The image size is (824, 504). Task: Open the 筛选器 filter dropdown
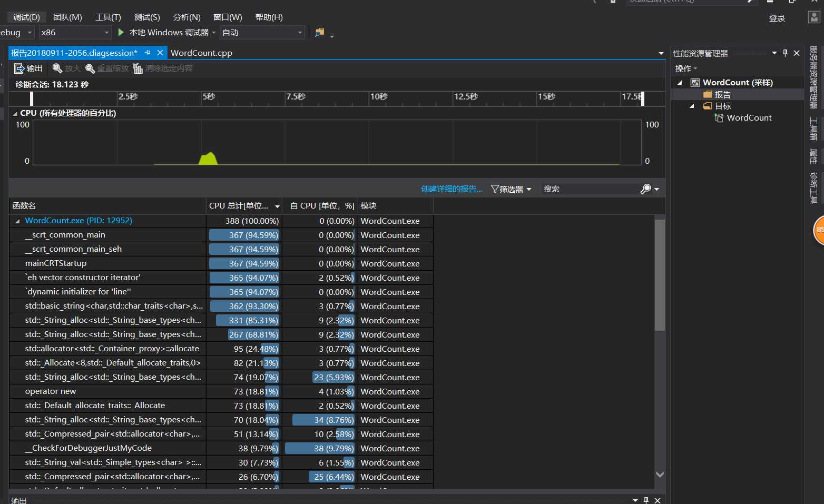(511, 189)
